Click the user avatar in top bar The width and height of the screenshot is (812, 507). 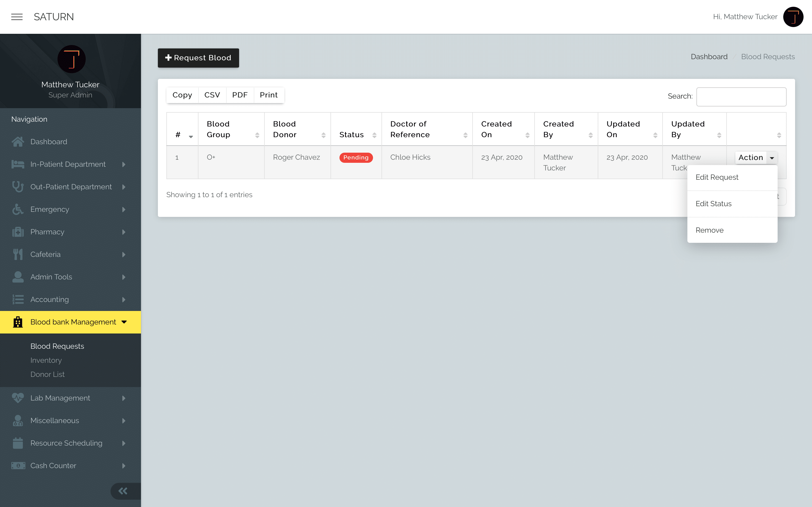pos(793,17)
